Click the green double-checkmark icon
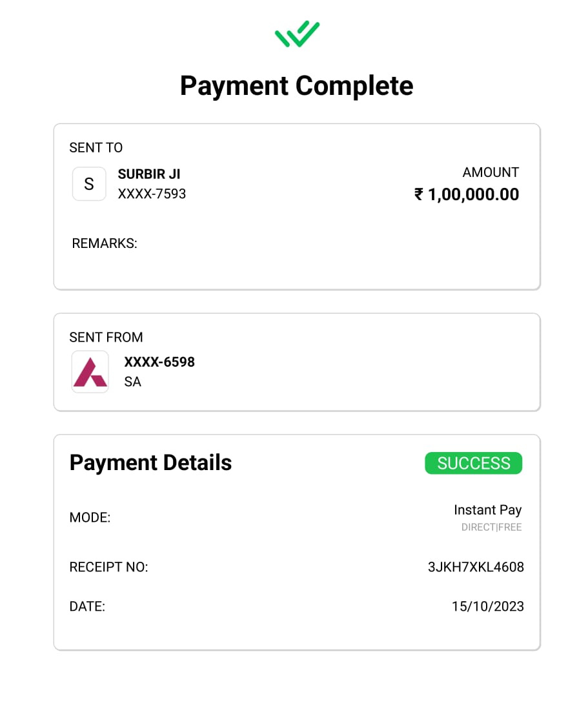 tap(297, 34)
